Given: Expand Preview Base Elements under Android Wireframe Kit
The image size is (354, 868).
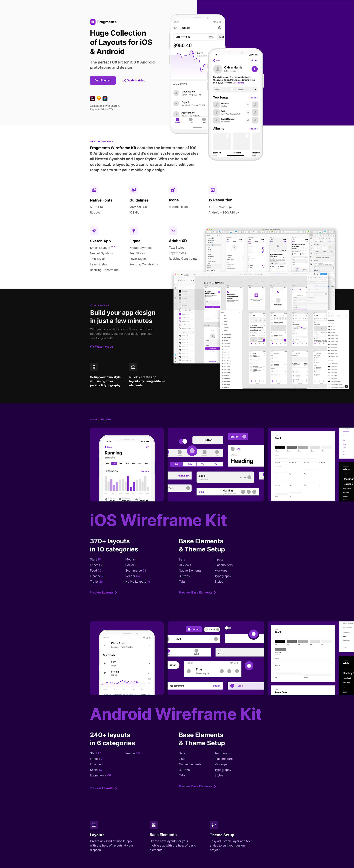Looking at the screenshot, I should tap(196, 786).
